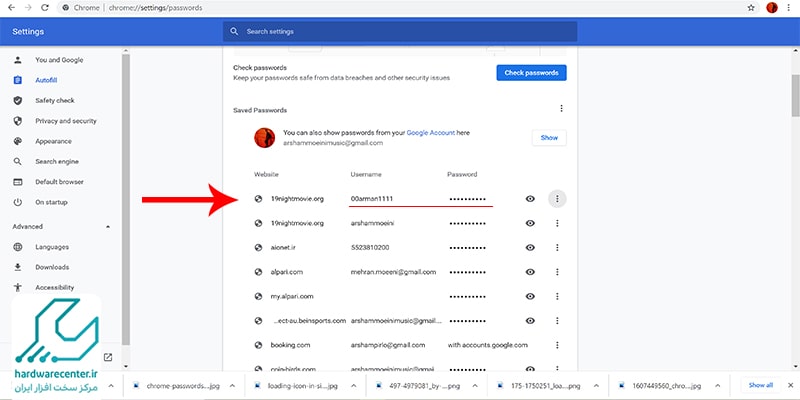The height and width of the screenshot is (400, 800).
Task: Open the 19nightmovie.org link for 00arman1111
Action: (x=297, y=198)
